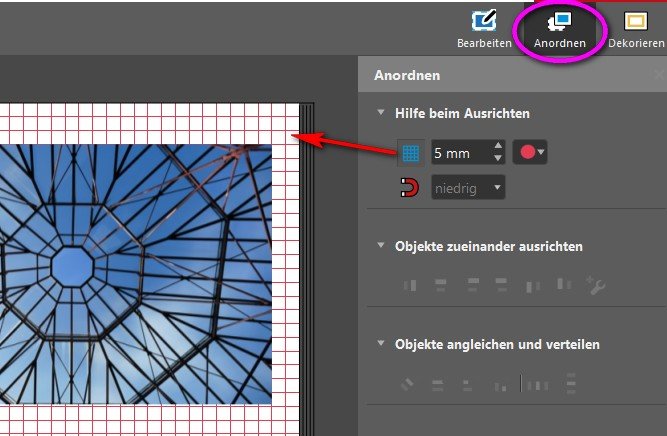Open the niedrig snap strength dropdown
The width and height of the screenshot is (667, 436).
click(468, 187)
